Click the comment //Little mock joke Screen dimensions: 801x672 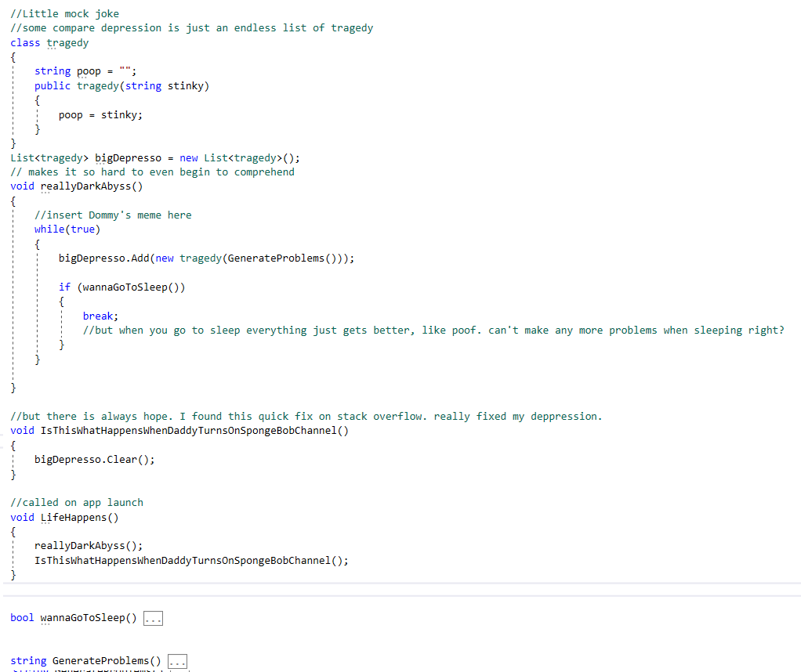[64, 13]
